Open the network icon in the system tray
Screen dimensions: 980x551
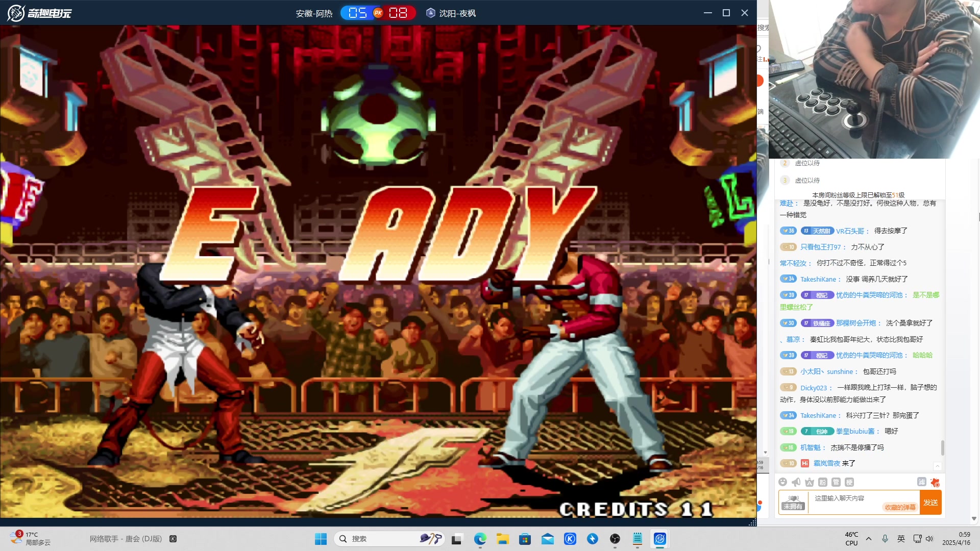(917, 539)
